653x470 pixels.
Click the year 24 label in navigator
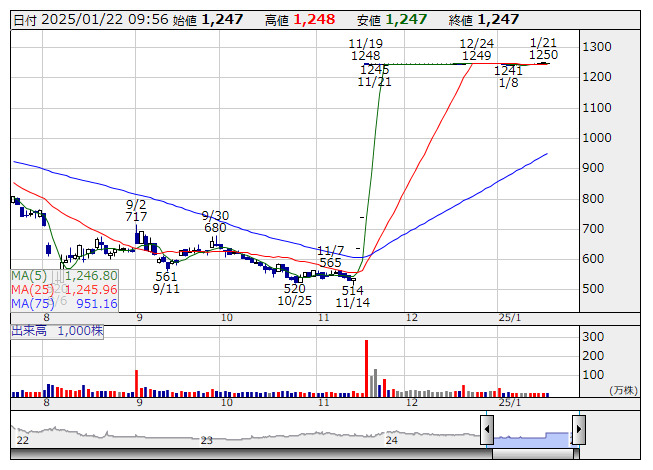pos(391,440)
